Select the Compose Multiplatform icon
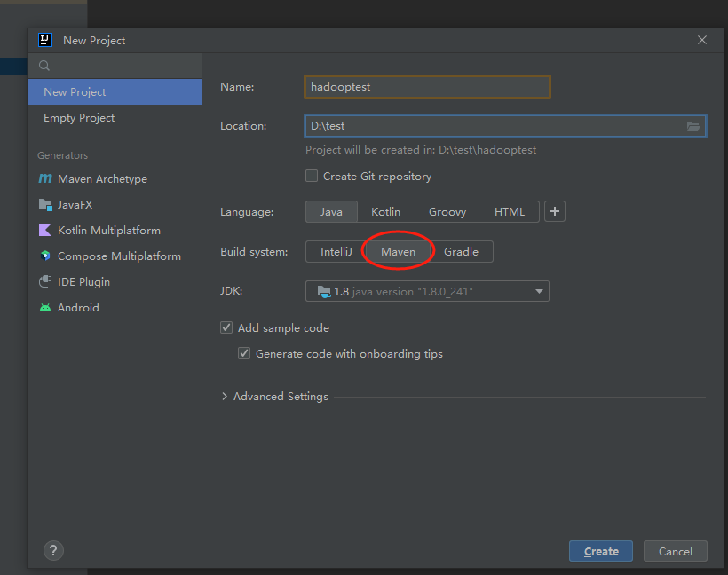 [x=45, y=256]
